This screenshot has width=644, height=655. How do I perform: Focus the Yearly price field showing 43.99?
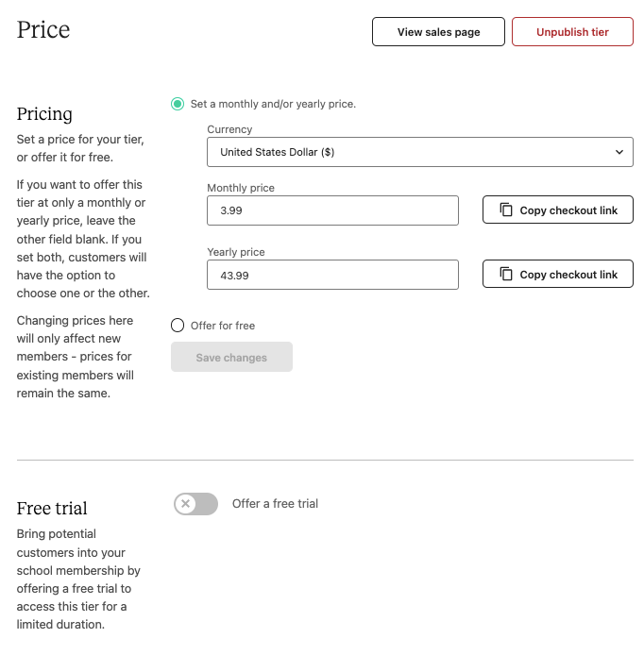[332, 275]
